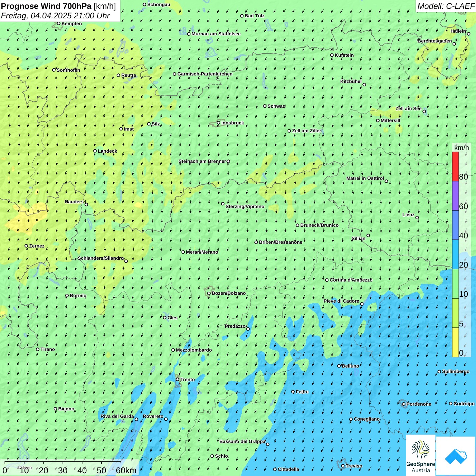Click the 'Berchtesgaden' label

click(435, 41)
